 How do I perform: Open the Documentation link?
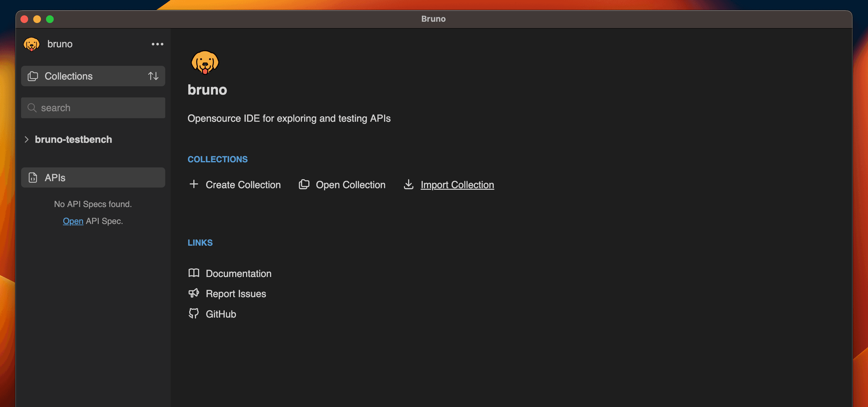(x=238, y=273)
